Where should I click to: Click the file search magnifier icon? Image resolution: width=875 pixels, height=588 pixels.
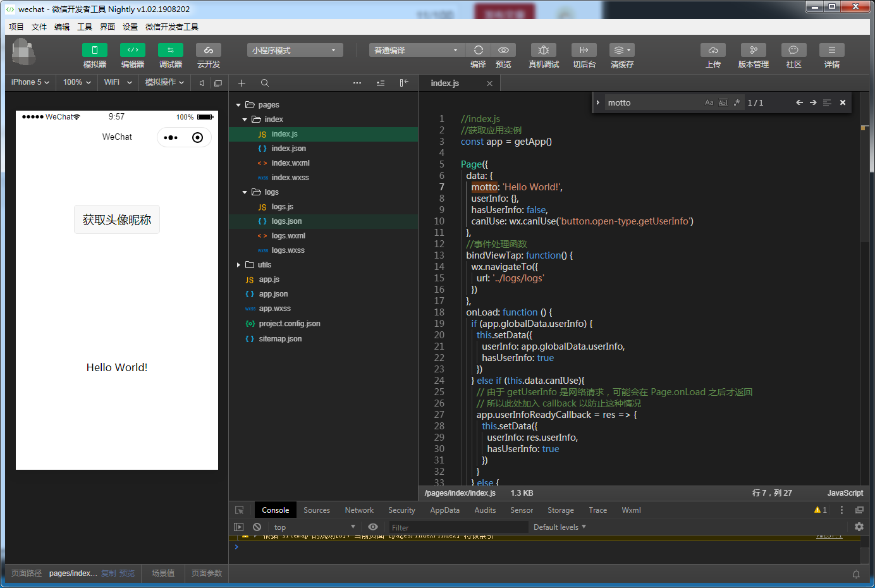(265, 83)
